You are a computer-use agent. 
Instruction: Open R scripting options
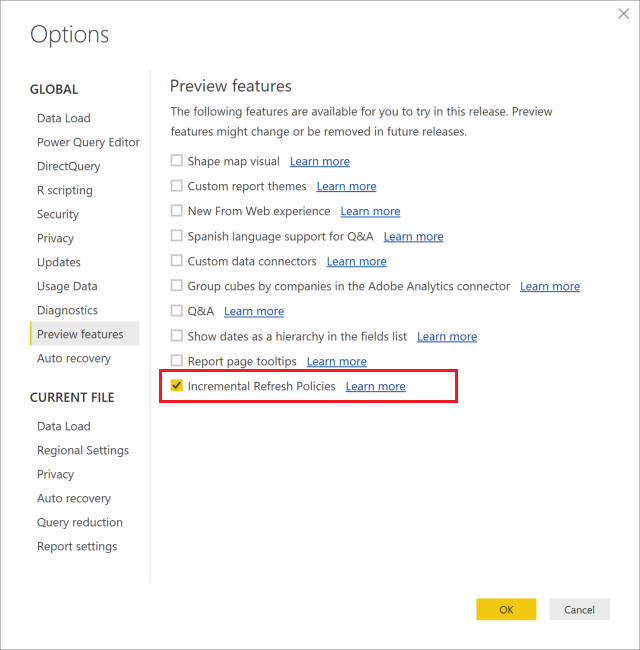click(x=65, y=190)
